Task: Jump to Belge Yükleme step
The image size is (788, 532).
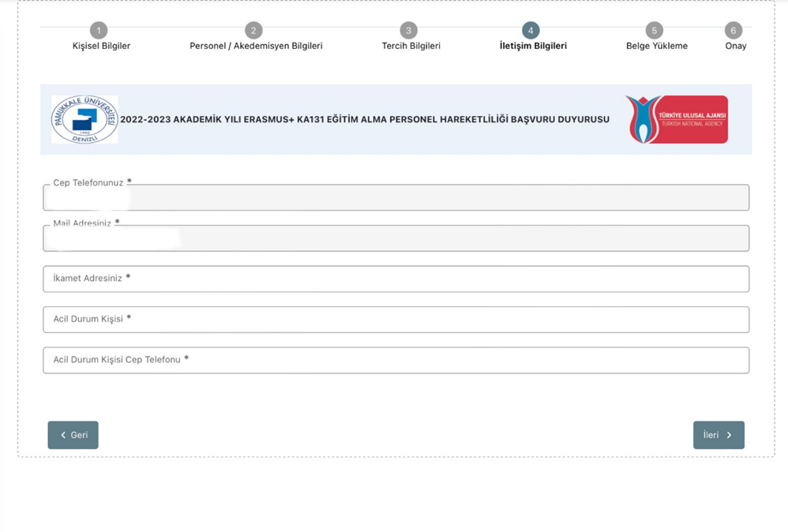Action: point(656,46)
